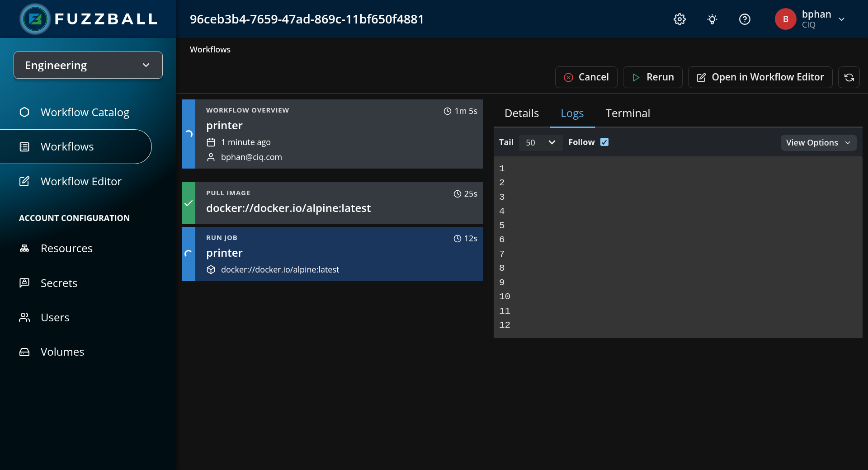Screen dimensions: 868x470
Task: Select the Run Job printer step card
Action: pyautogui.click(x=331, y=254)
